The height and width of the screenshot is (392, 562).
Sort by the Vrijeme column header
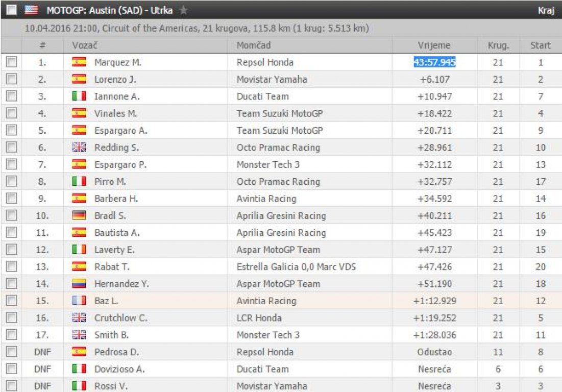tap(434, 45)
